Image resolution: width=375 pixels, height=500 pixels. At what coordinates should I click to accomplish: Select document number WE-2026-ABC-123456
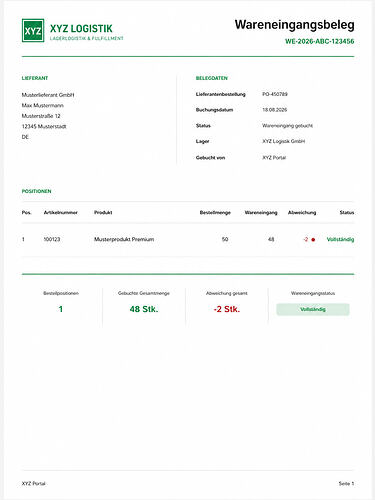319,41
